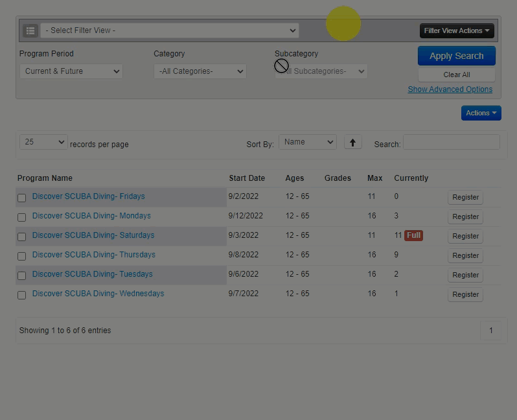Click in the Search text field
Screen dimensions: 517x420
pos(451,142)
